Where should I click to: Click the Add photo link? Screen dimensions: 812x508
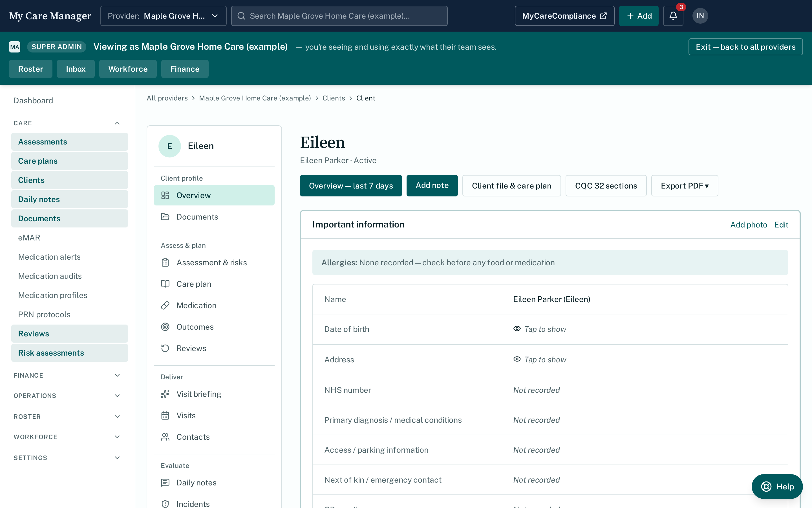pos(749,225)
